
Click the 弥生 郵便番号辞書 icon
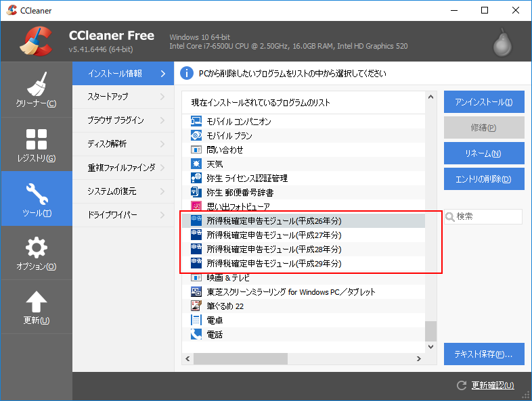(196, 192)
